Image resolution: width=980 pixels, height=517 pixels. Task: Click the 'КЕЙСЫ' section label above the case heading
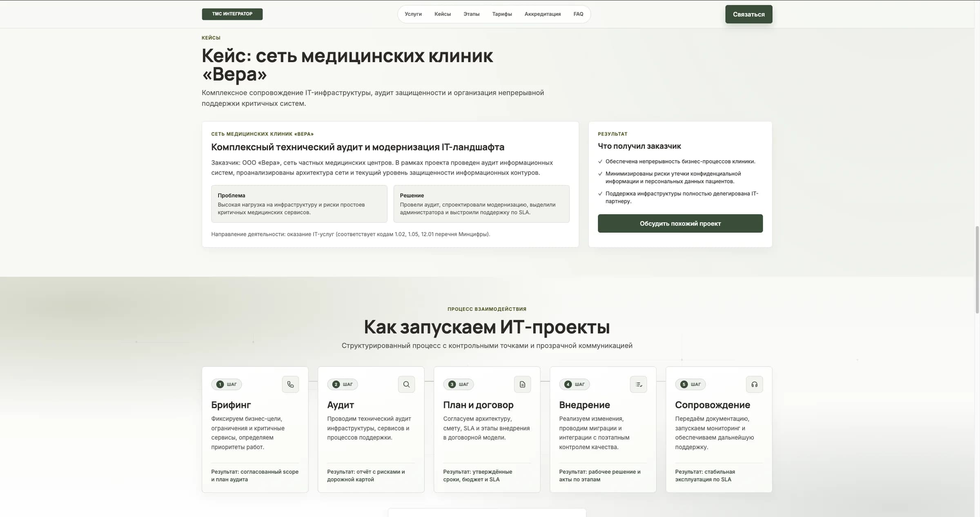211,38
